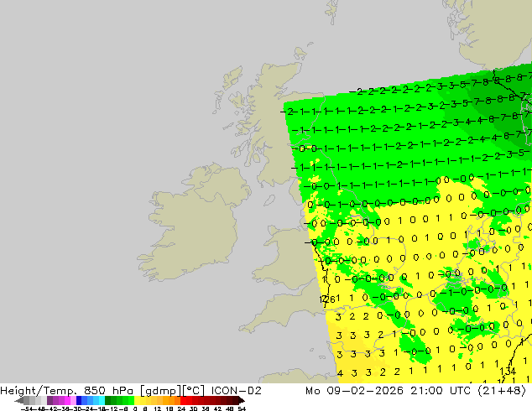Pick the dark blue legend swatch
This screenshot has width=532, height=411.
(x=79, y=400)
